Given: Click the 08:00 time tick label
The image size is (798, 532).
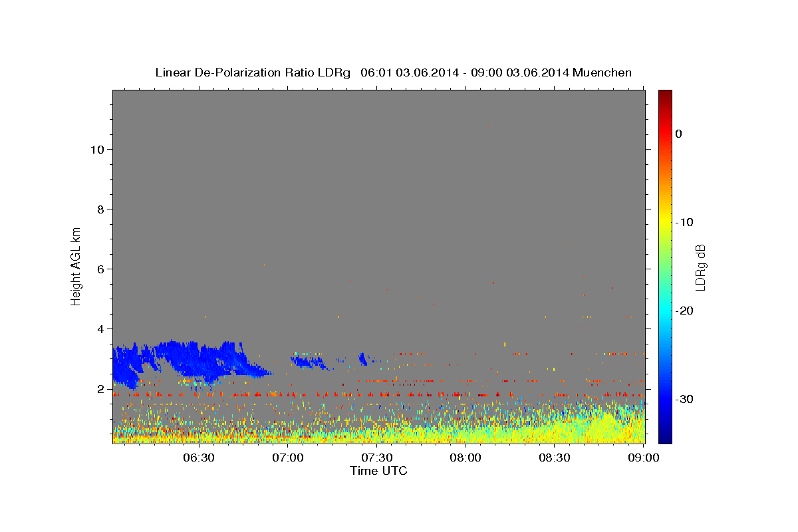Looking at the screenshot, I should [x=465, y=458].
